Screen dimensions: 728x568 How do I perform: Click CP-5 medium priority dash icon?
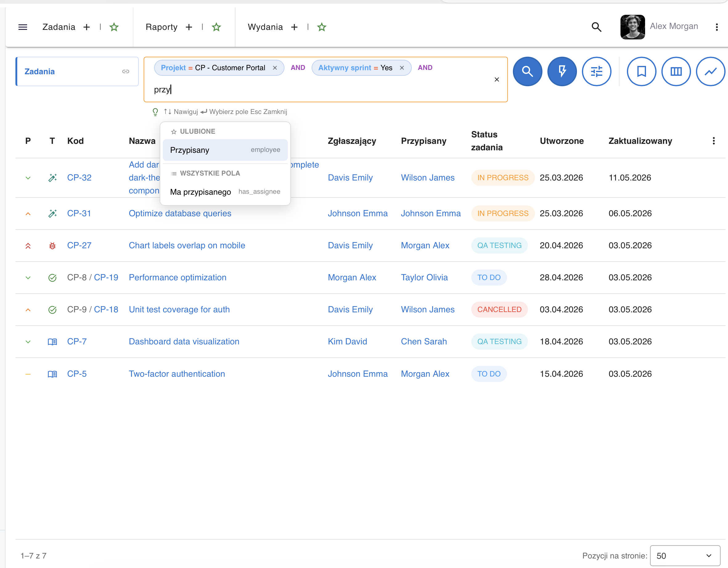tap(28, 374)
